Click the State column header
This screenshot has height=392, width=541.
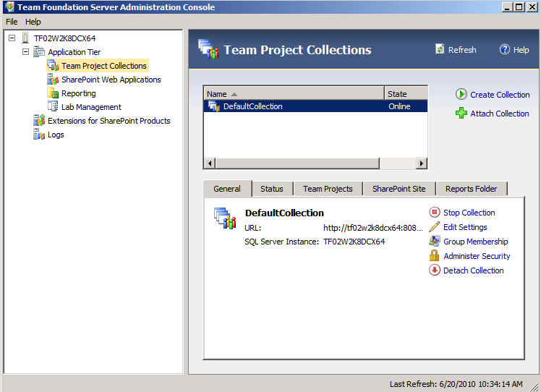click(406, 93)
